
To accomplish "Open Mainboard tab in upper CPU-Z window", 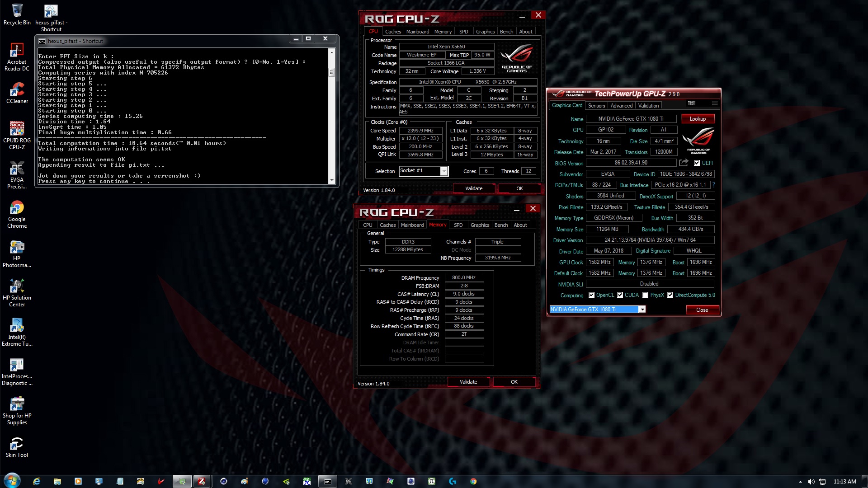I will click(x=418, y=32).
